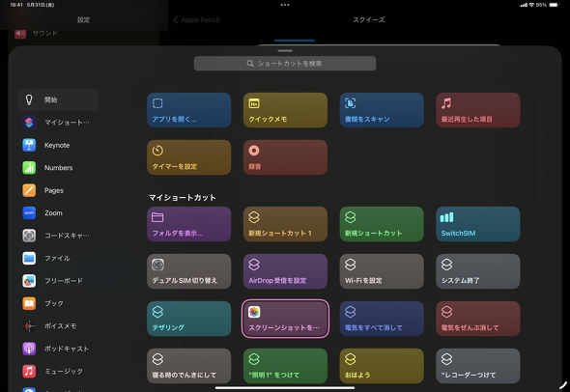Choose AirDrop受信を設定 shortcut tile

(285, 271)
